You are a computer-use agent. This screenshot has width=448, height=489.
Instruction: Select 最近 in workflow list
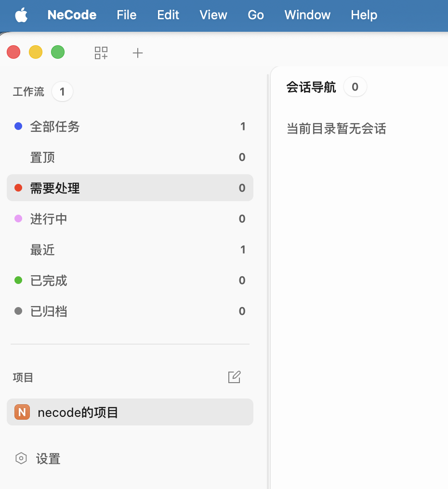[130, 249]
